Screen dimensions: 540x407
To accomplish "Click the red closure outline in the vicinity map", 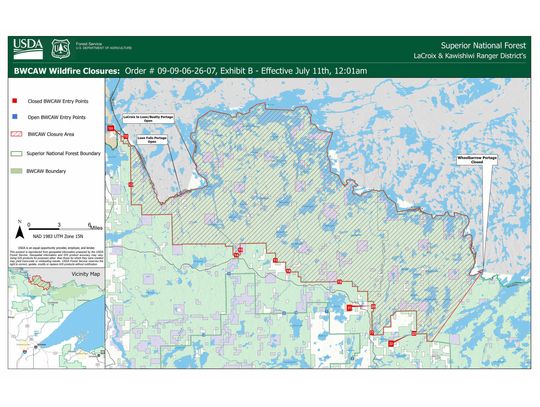I will point(41,282).
